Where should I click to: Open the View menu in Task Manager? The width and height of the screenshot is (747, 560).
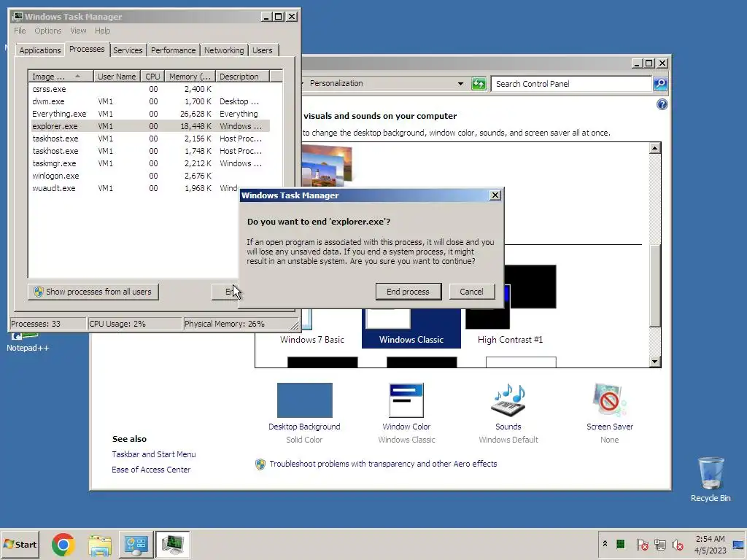click(78, 31)
